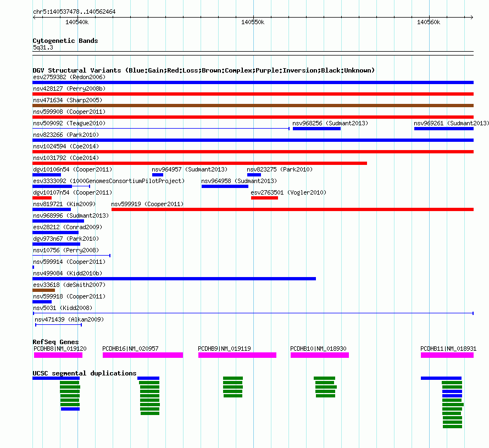The height and width of the screenshot is (448, 489).
Task: Click the 140540k ruler tick label
Action: [77, 22]
